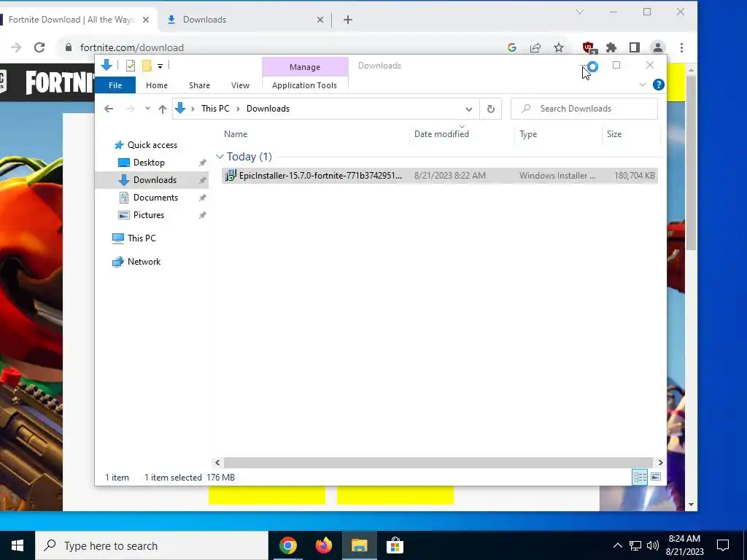Screen dimensions: 747x560
Task: Reload the Chrome page
Action: click(39, 47)
